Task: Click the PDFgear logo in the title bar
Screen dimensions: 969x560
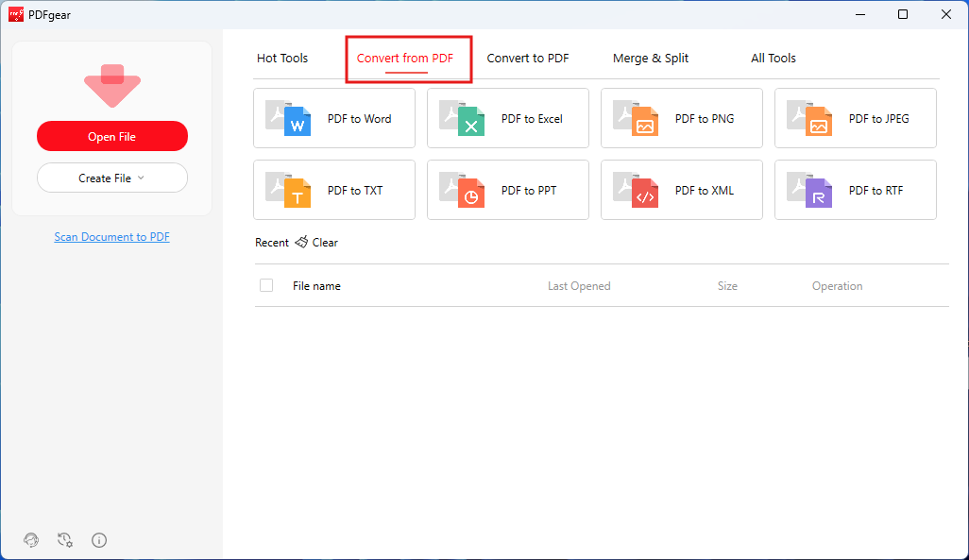Action: pos(16,14)
